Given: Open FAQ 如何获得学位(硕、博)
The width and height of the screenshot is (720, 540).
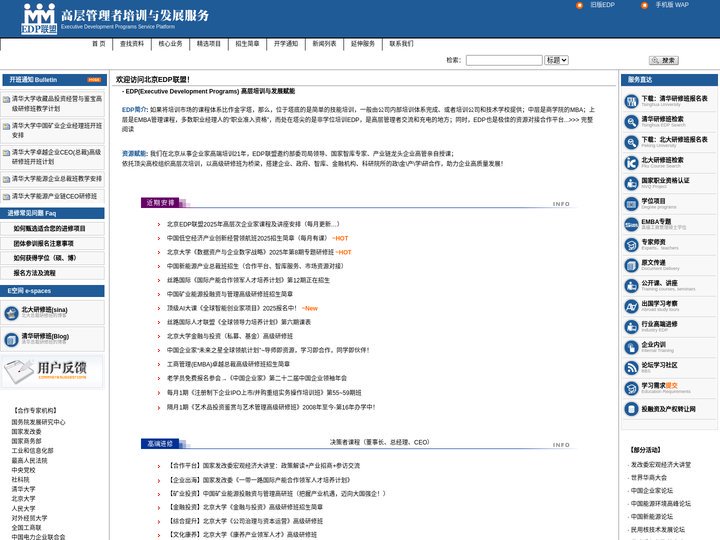Looking at the screenshot, I should coord(45,258).
